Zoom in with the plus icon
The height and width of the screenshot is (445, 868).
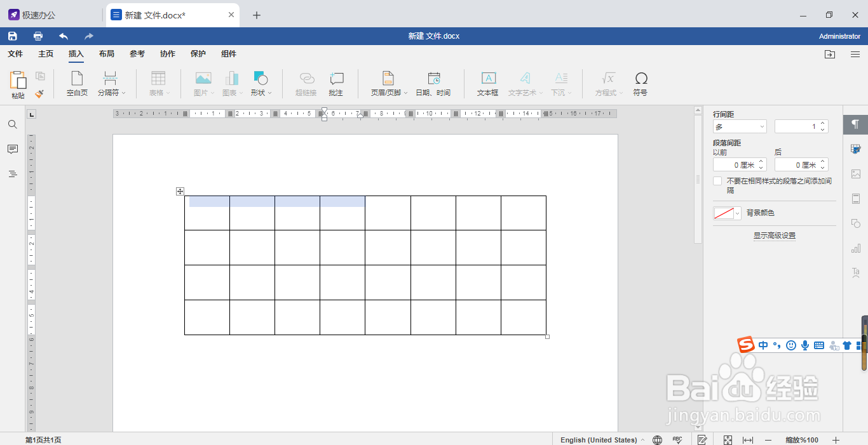[x=836, y=440]
